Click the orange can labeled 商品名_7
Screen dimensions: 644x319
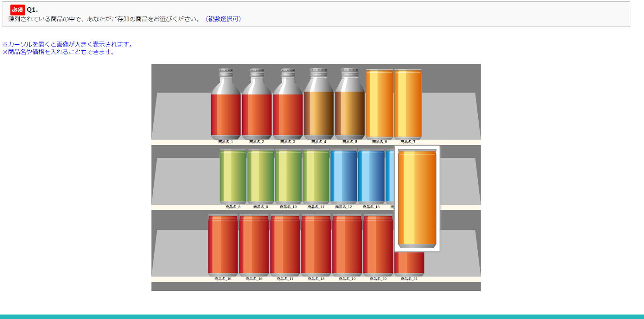pyautogui.click(x=408, y=104)
